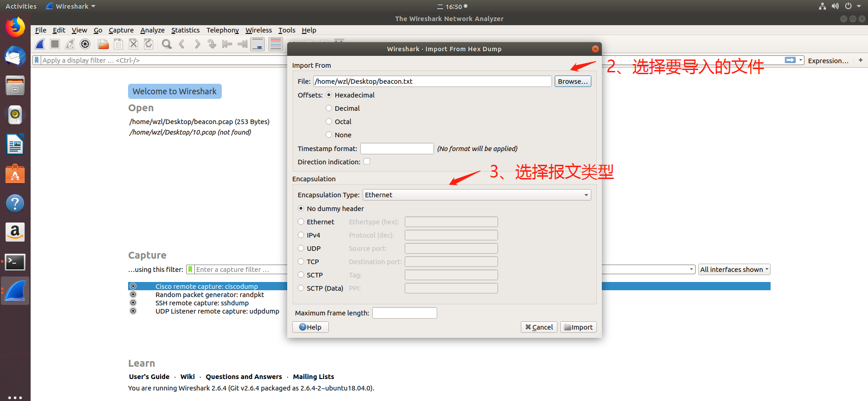Screen dimensions: 868x401
Task: Jump to last packet icon
Action: (242, 44)
